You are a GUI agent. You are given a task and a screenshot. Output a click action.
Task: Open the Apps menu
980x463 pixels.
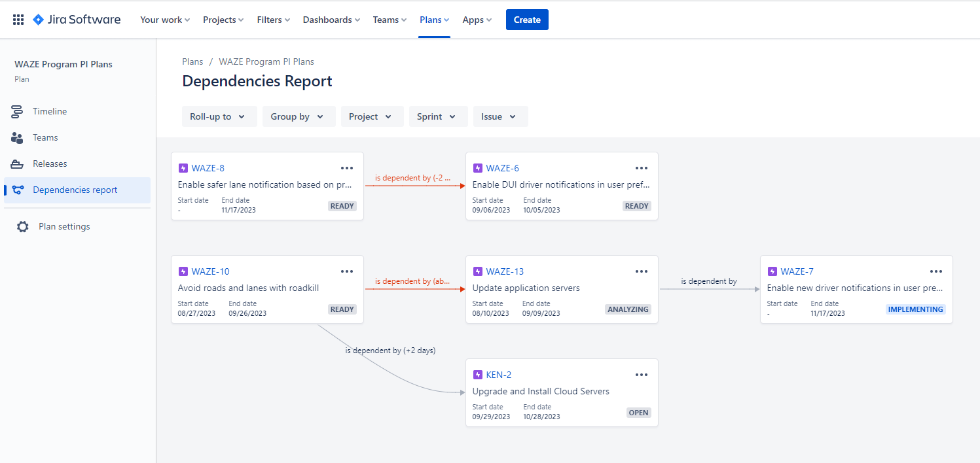click(x=477, y=20)
